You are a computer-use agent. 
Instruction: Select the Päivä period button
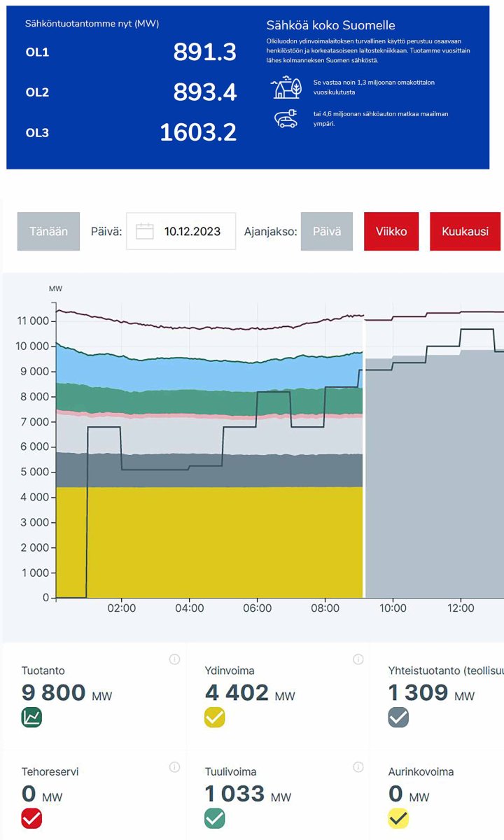[327, 232]
